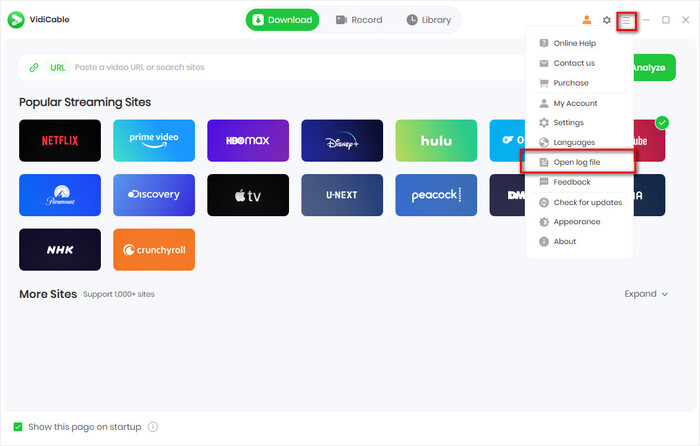700x446 pixels.
Task: Minimize the VidiCable window
Action: (646, 20)
